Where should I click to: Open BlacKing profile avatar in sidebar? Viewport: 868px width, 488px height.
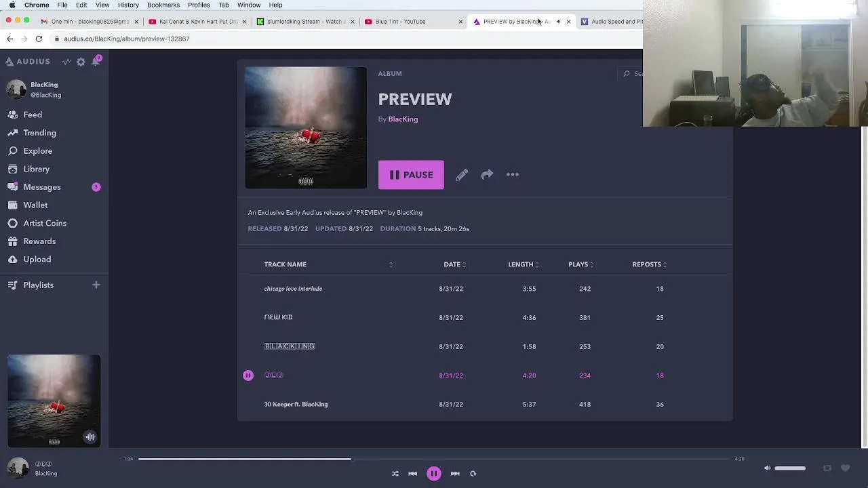point(16,89)
